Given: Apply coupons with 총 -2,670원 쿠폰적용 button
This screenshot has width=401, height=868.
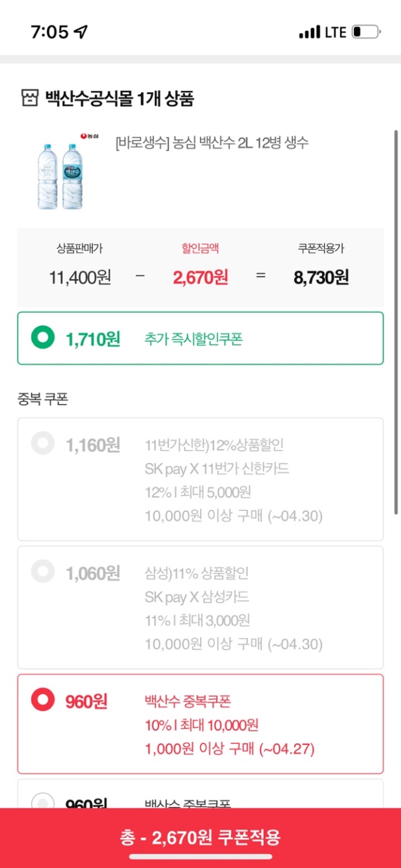Looking at the screenshot, I should (x=200, y=837).
